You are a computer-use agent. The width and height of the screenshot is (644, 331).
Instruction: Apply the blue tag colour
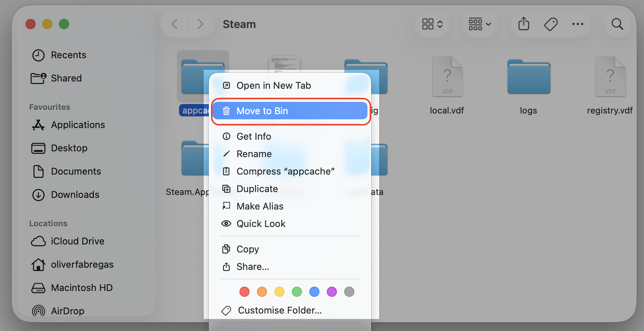point(314,292)
